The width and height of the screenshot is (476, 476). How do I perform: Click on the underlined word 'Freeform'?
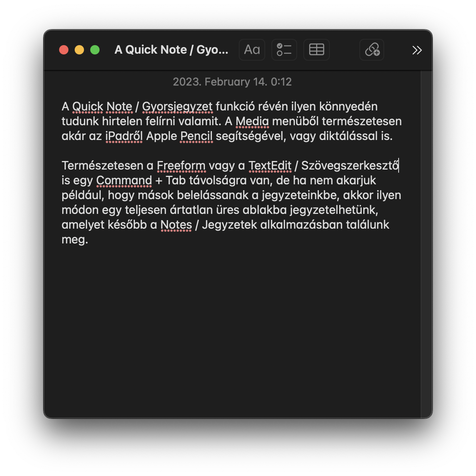pos(181,166)
